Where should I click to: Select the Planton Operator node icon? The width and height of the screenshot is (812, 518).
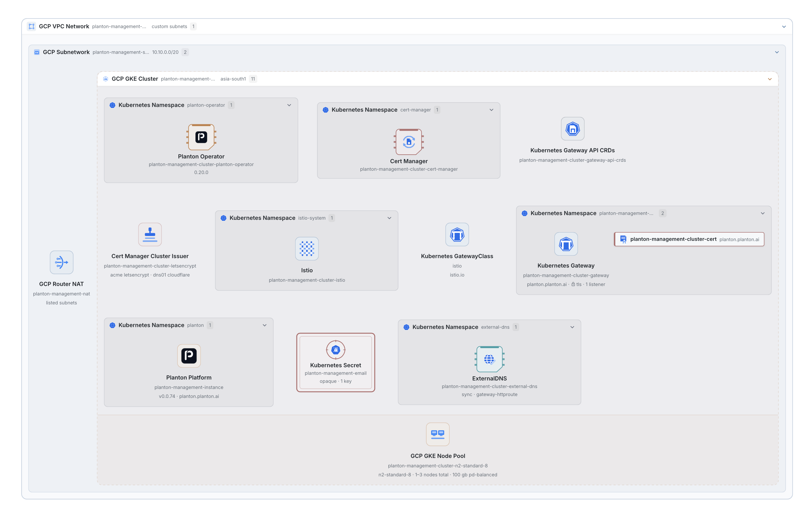(x=201, y=137)
